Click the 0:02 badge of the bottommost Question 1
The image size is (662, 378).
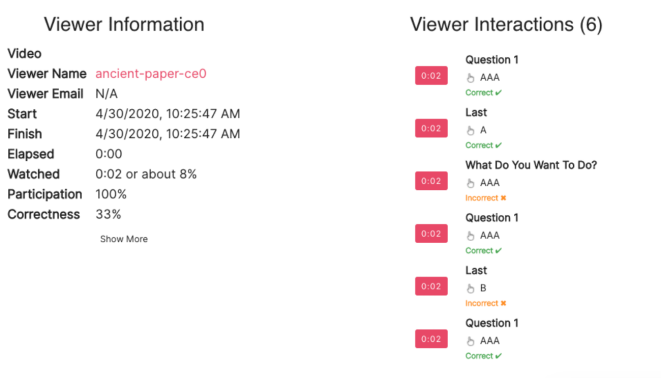(431, 339)
